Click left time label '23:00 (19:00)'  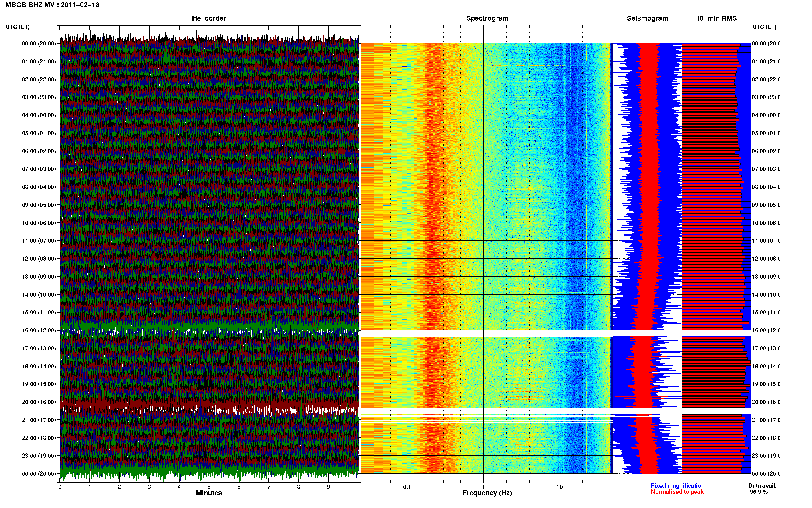[39, 456]
